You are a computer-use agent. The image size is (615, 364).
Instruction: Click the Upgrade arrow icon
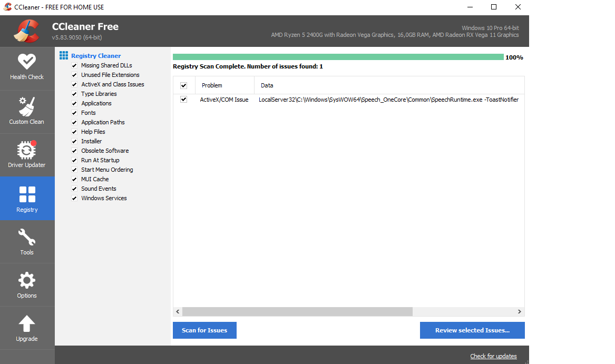click(27, 323)
